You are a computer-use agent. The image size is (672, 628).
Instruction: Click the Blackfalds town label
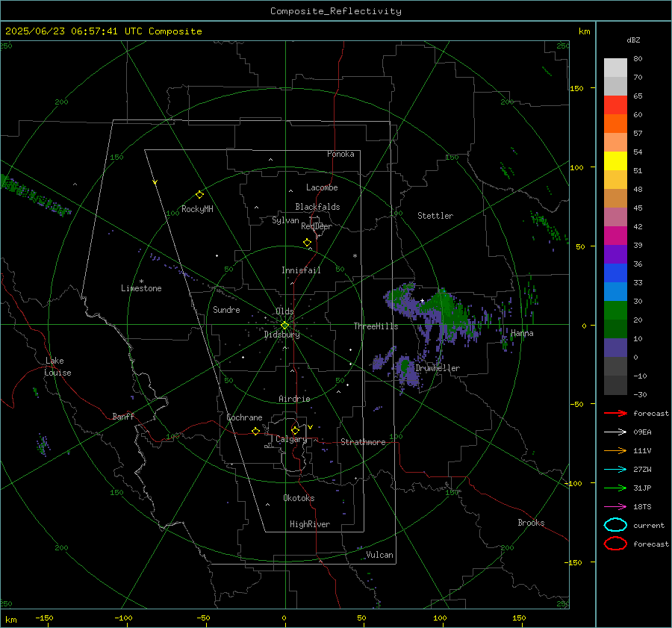click(x=317, y=207)
